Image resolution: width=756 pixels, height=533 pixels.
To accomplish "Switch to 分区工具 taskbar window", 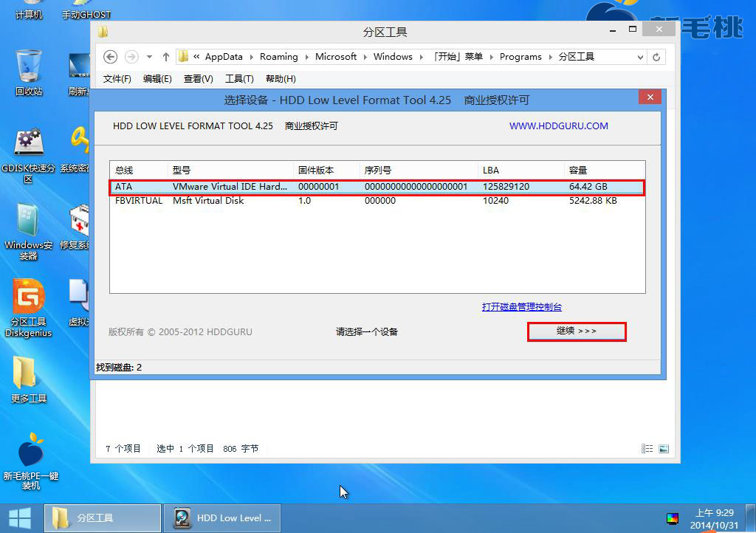I will pyautogui.click(x=102, y=518).
